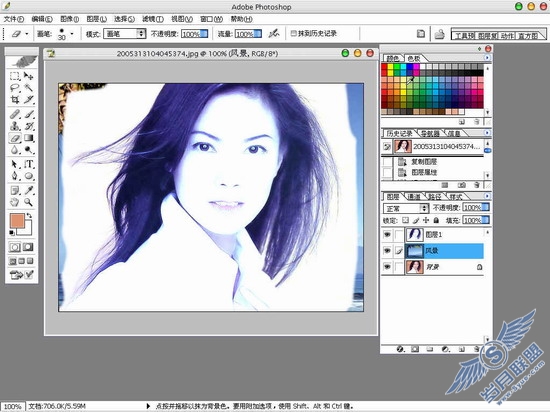This screenshot has width=550, height=412.
Task: Select the Eyedropper tool
Action: (29, 190)
